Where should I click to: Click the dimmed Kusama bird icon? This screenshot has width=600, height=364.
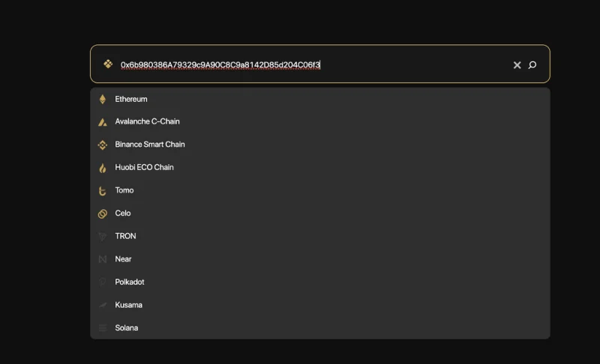point(103,305)
